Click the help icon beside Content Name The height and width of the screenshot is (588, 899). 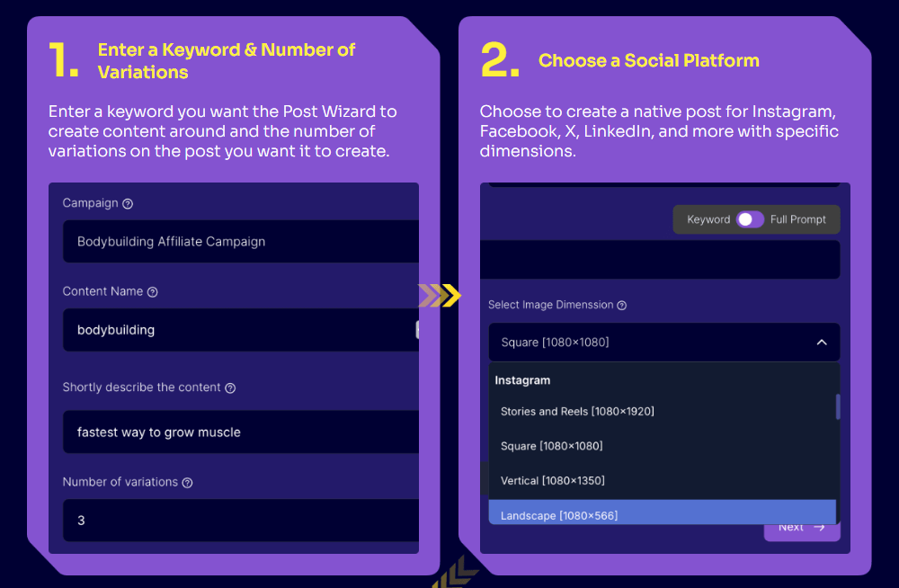(153, 292)
